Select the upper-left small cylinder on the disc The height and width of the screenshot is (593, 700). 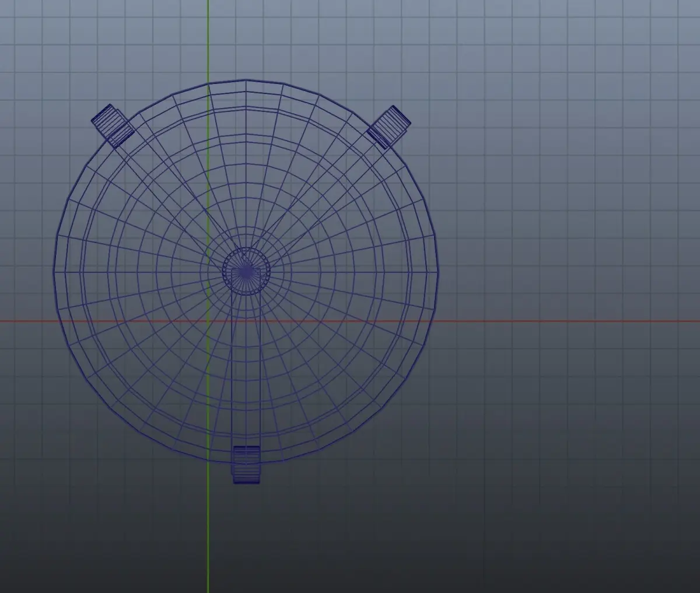[113, 125]
